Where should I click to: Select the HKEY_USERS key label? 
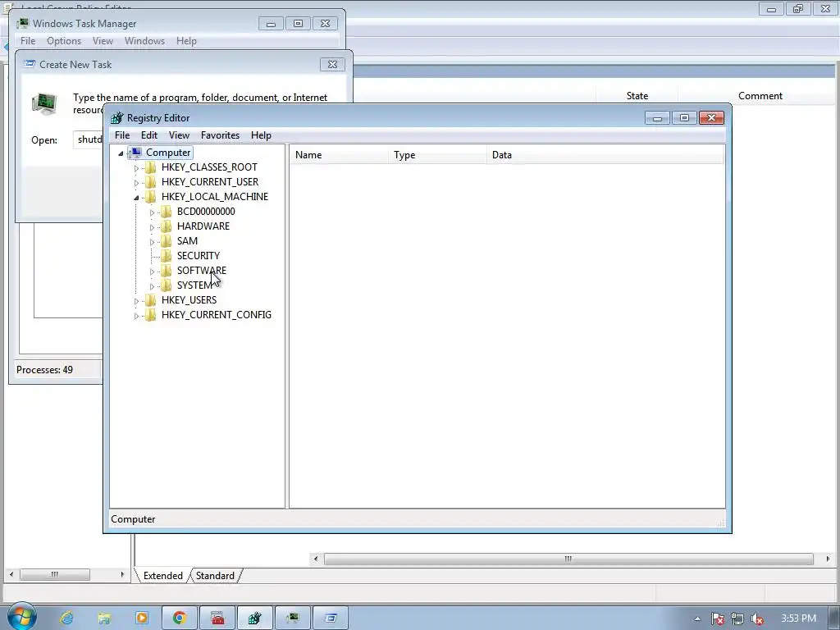(189, 299)
